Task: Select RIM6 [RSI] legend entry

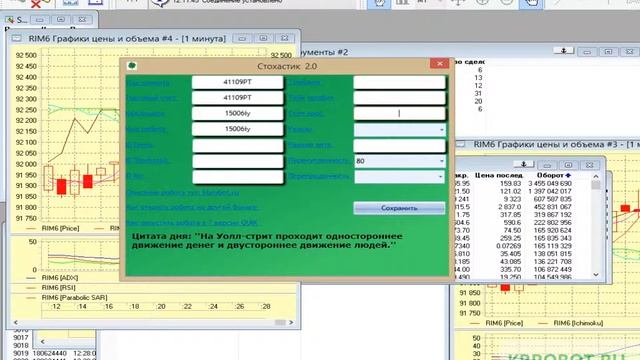Action: point(58,288)
